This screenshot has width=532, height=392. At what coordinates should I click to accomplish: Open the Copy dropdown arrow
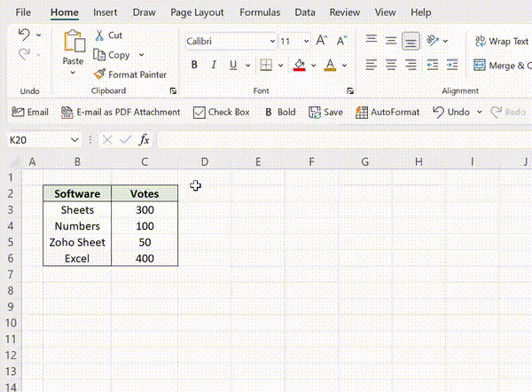click(141, 55)
